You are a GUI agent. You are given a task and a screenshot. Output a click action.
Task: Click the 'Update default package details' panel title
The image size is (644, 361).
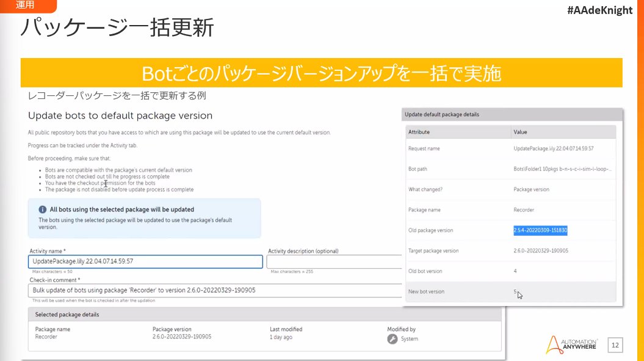point(442,115)
